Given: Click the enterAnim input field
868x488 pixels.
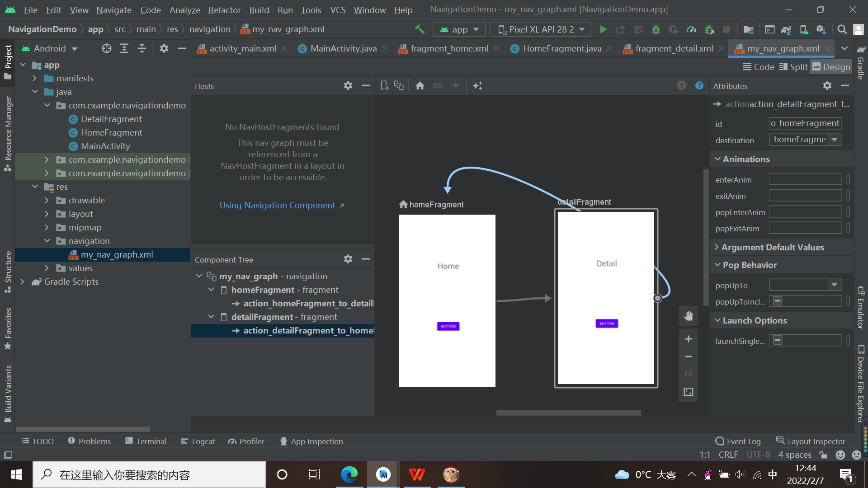Looking at the screenshot, I should [x=805, y=179].
